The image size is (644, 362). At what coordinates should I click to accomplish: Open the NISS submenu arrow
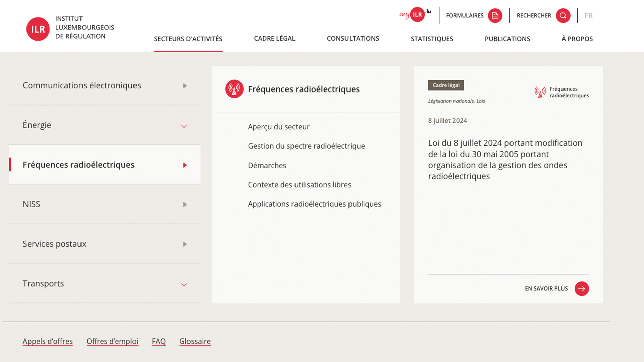(185, 205)
